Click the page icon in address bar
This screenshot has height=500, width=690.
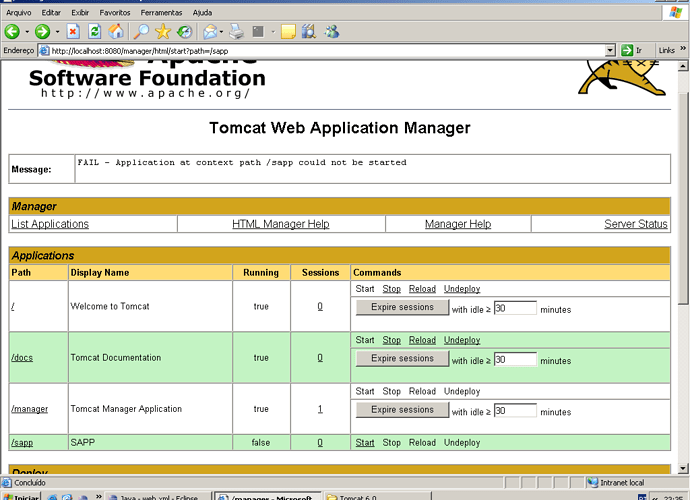(x=44, y=51)
